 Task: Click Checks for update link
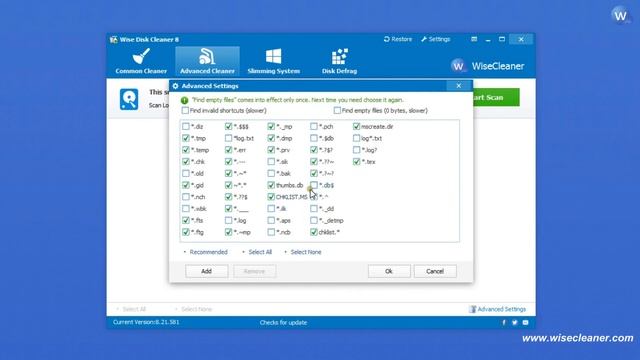coord(283,322)
